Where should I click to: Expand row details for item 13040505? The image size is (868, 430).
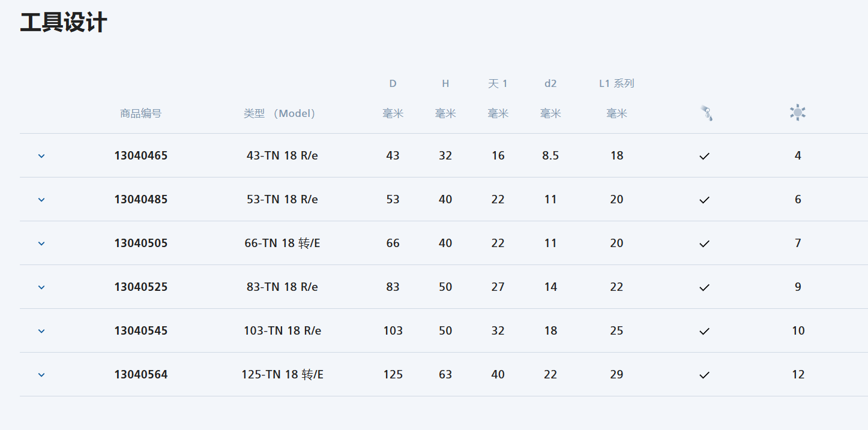pyautogui.click(x=41, y=243)
